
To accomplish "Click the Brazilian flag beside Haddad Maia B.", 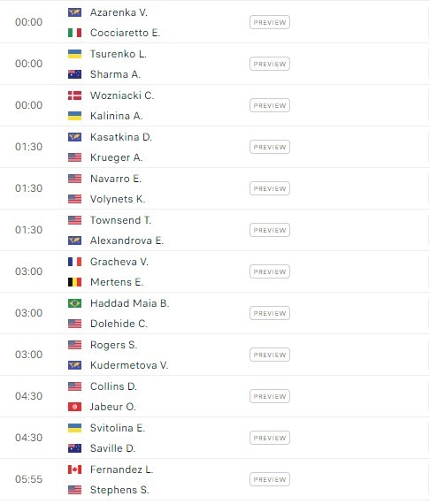I will point(74,303).
